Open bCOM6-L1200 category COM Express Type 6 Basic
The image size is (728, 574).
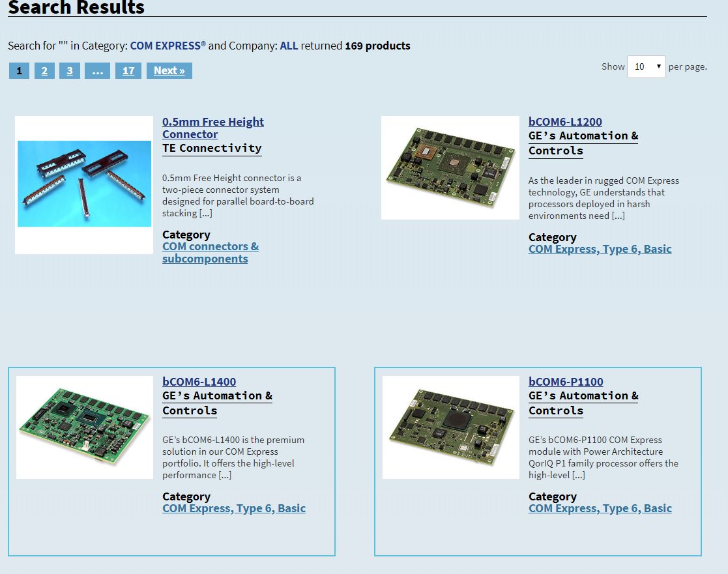click(x=600, y=249)
